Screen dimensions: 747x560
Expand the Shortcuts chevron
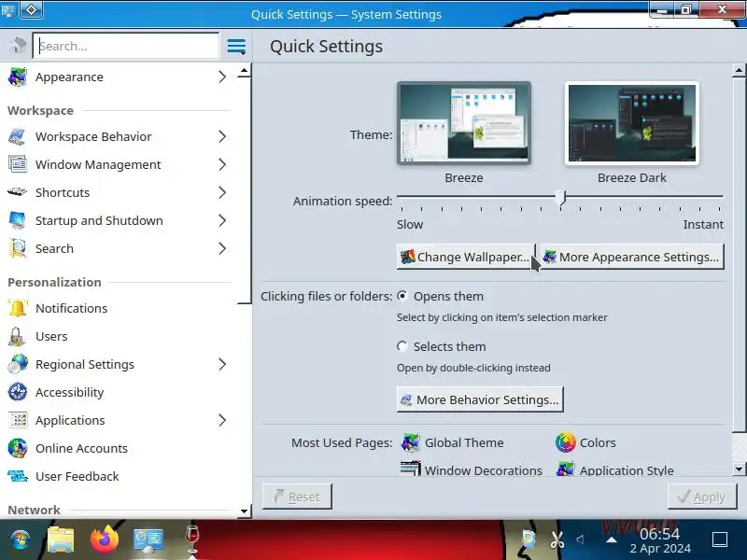pyautogui.click(x=222, y=192)
